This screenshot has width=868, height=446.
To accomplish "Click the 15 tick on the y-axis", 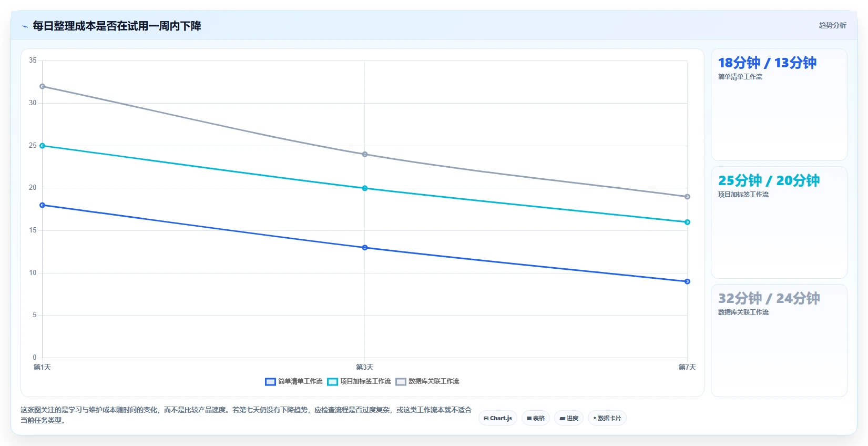I will pos(33,230).
